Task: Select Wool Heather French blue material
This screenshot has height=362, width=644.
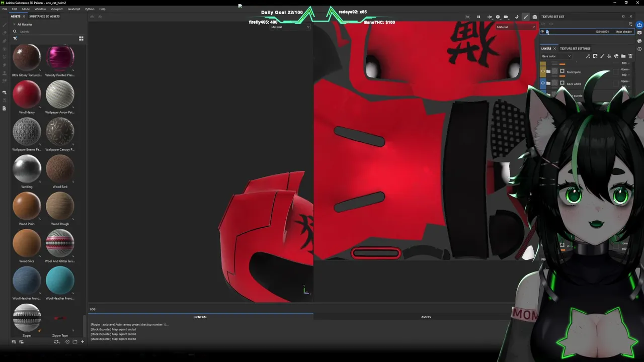Action: [27, 280]
